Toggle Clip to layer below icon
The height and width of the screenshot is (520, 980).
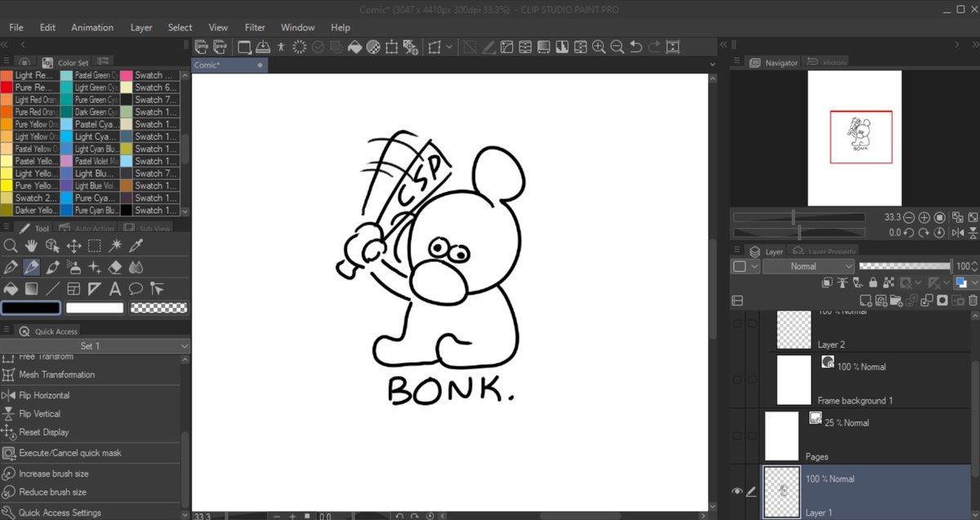coord(827,282)
